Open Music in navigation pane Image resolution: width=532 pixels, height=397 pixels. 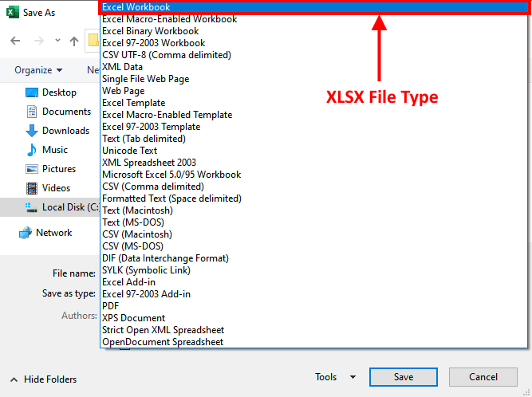point(55,150)
